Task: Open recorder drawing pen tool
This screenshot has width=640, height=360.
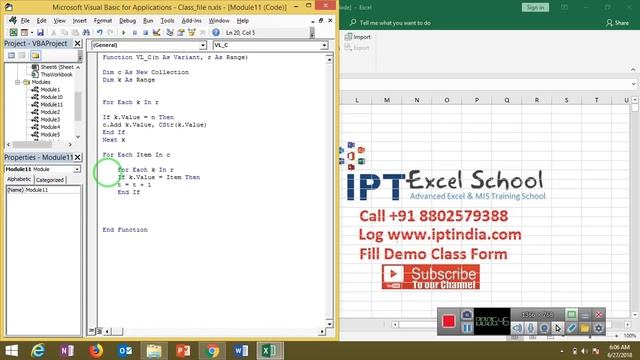Action: pyautogui.click(x=571, y=328)
